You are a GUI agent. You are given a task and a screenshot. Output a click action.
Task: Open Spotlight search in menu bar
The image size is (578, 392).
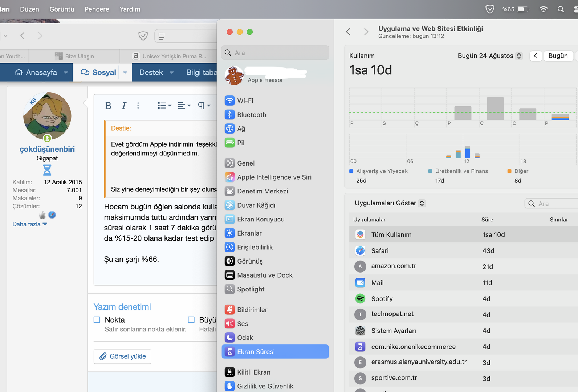pyautogui.click(x=561, y=9)
